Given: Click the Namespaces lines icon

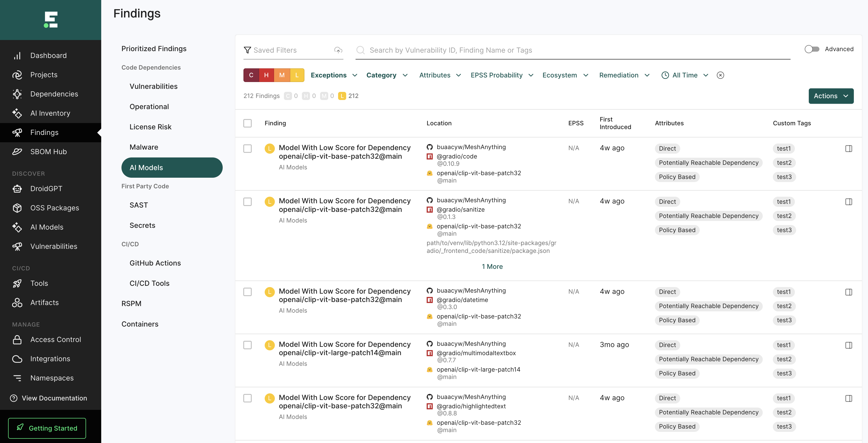Looking at the screenshot, I should tap(17, 378).
